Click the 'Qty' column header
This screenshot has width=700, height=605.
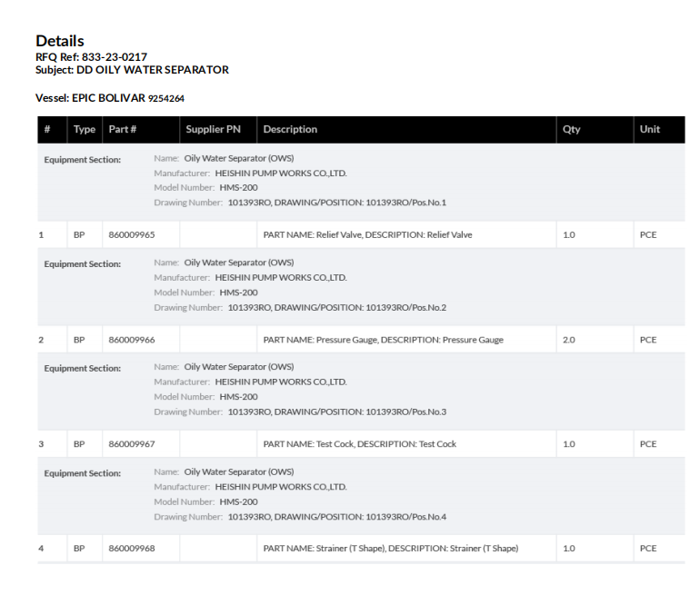coord(572,130)
